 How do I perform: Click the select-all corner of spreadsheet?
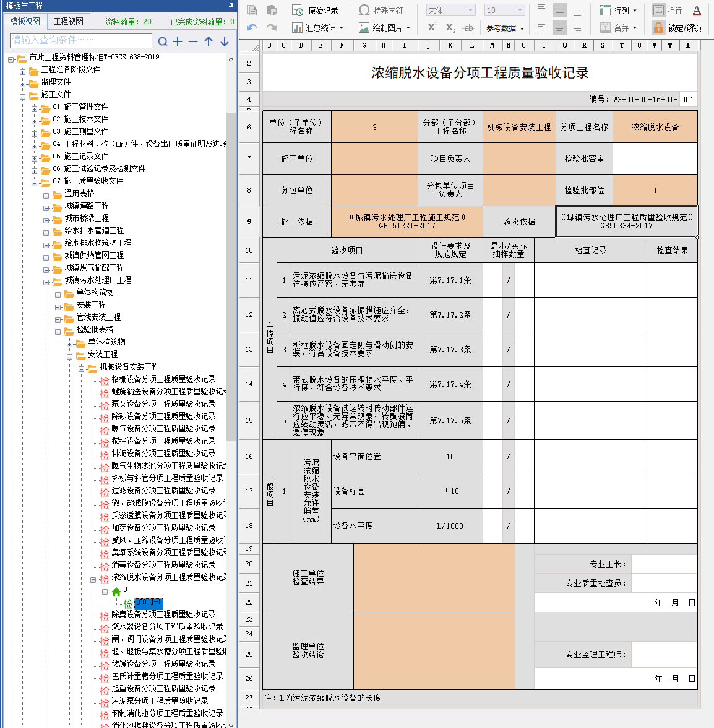pos(251,46)
